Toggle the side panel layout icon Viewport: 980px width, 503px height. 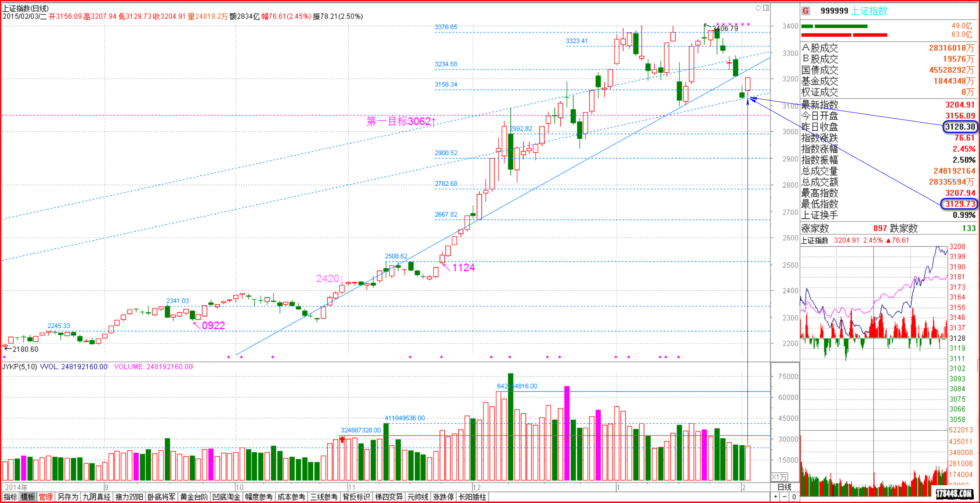click(x=766, y=8)
